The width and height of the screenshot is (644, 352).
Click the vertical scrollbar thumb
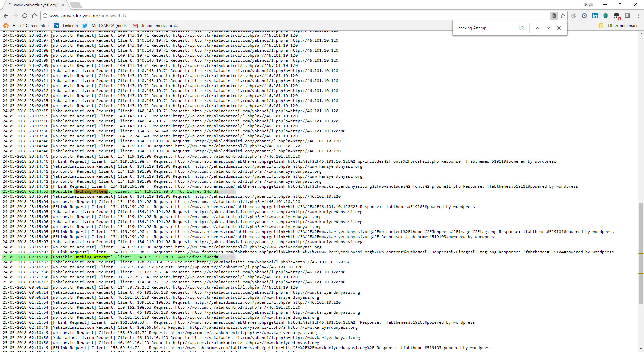click(641, 253)
